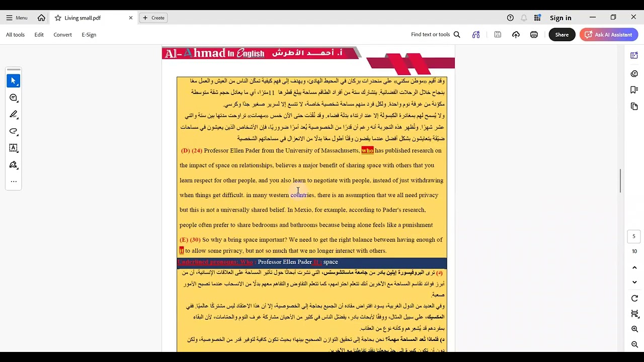Click the vertical scrollbar thumb
Screen dimensions: 644x362
(620, 180)
